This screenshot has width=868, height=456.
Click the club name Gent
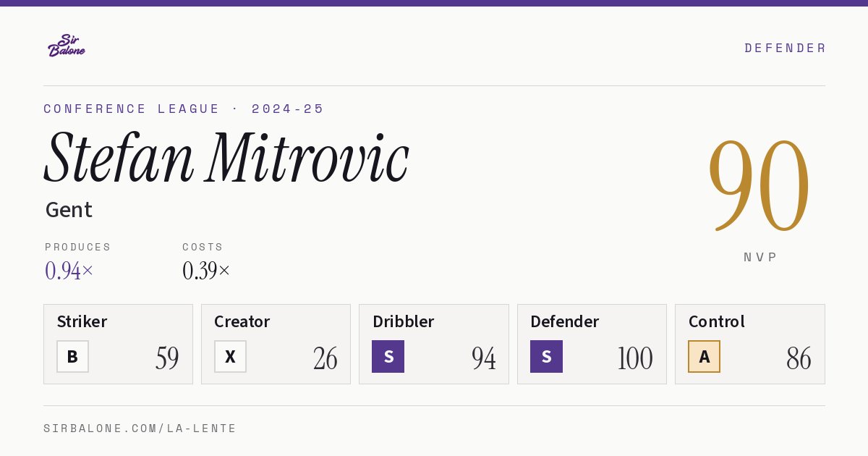click(69, 210)
